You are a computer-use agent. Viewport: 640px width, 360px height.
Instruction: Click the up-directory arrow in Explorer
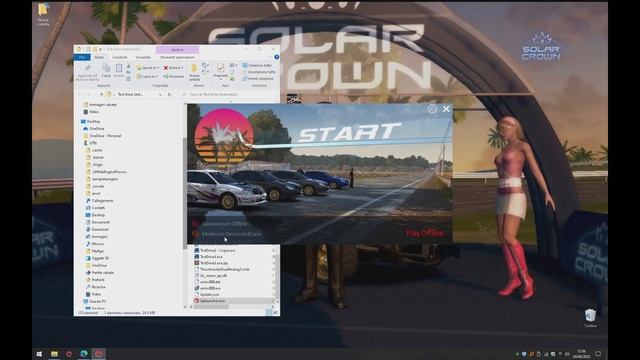point(101,94)
